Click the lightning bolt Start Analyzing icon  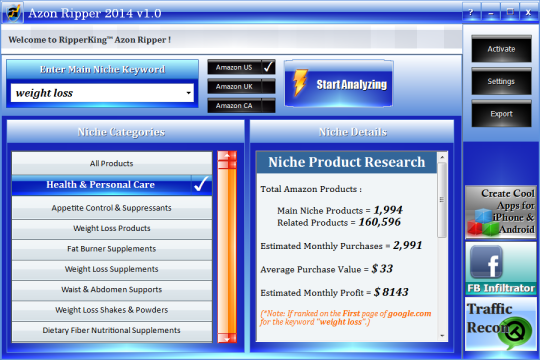300,83
